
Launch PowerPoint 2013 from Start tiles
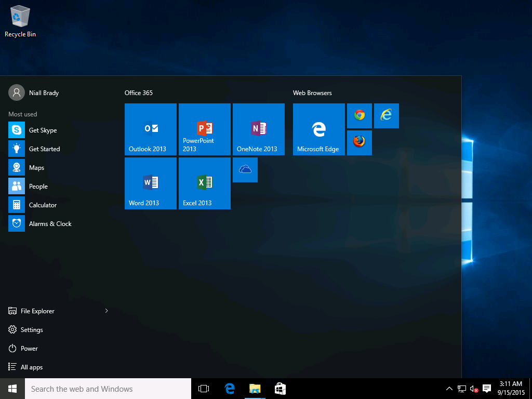[205, 129]
